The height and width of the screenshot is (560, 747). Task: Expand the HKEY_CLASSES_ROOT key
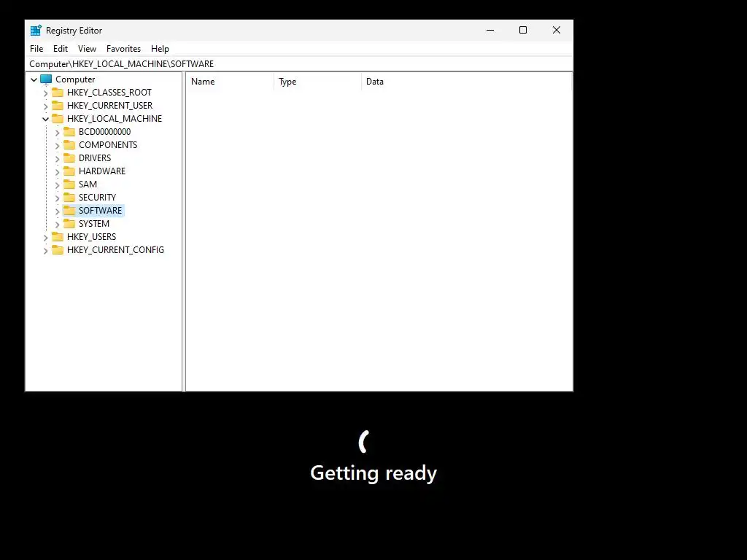pyautogui.click(x=46, y=93)
